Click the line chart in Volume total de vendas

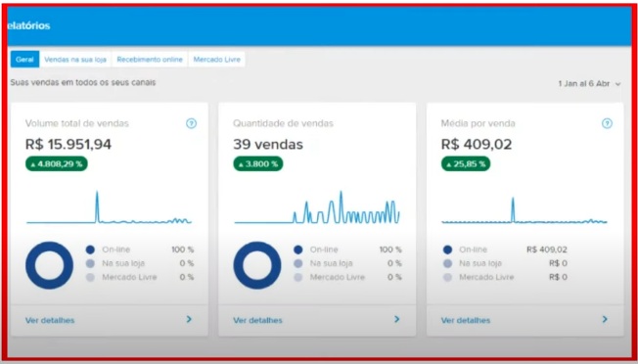109,207
